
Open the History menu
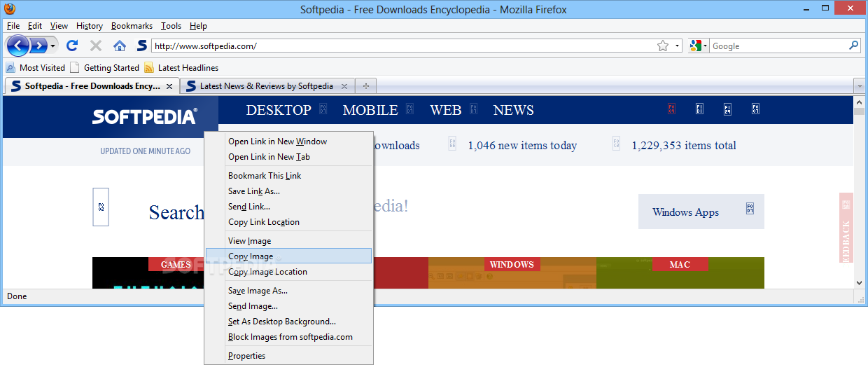click(90, 26)
